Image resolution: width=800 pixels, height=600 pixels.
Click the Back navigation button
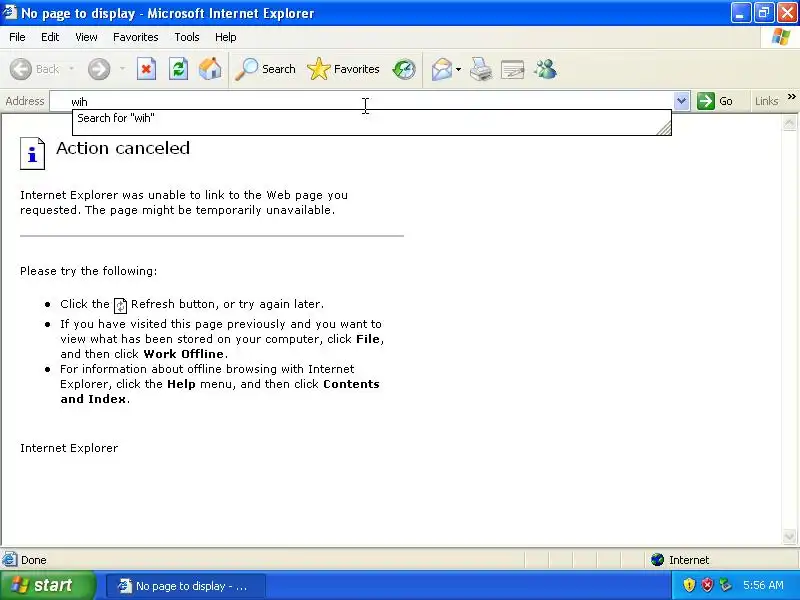pyautogui.click(x=35, y=69)
